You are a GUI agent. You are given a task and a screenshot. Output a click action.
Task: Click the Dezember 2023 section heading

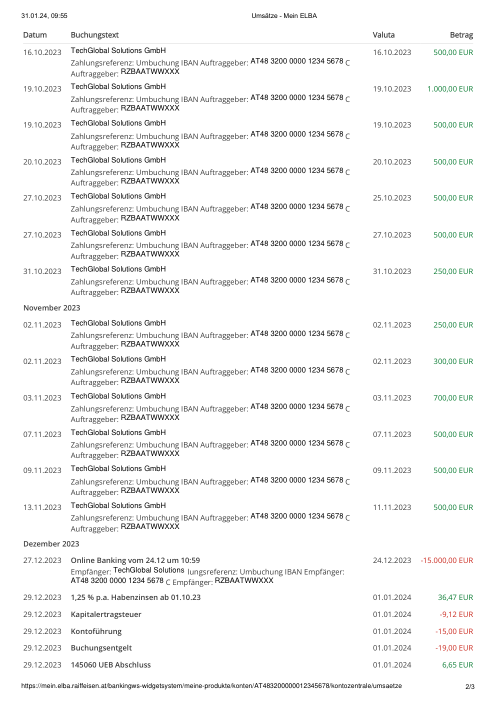tap(51, 544)
